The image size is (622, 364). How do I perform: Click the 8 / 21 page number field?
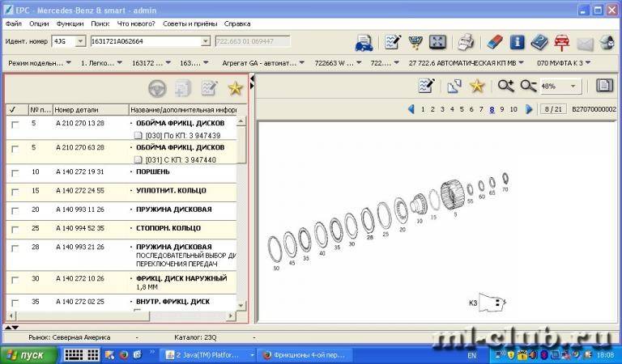pyautogui.click(x=553, y=109)
